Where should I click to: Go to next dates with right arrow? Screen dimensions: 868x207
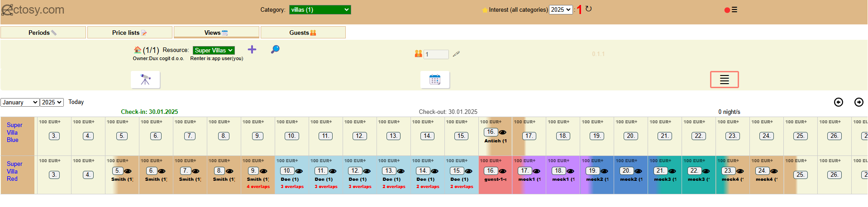[x=858, y=102]
